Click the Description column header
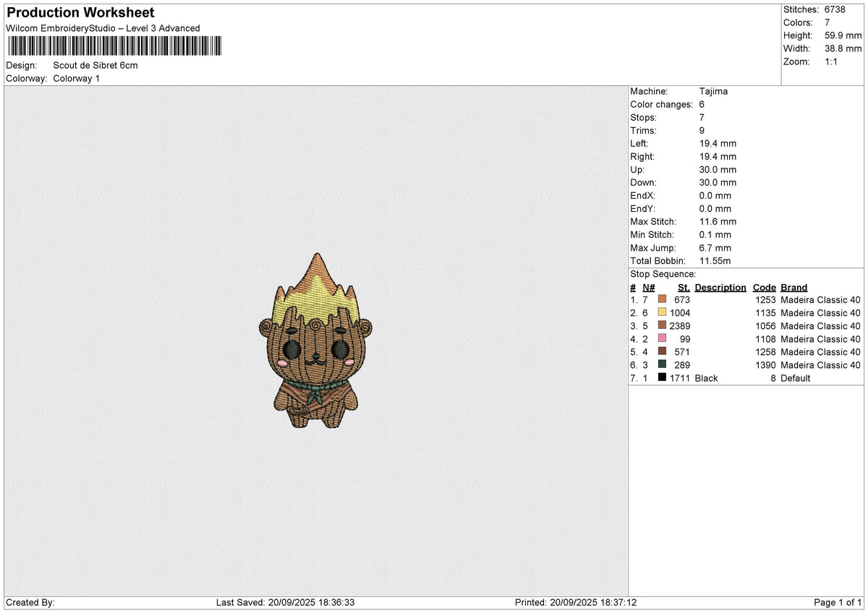 point(720,288)
